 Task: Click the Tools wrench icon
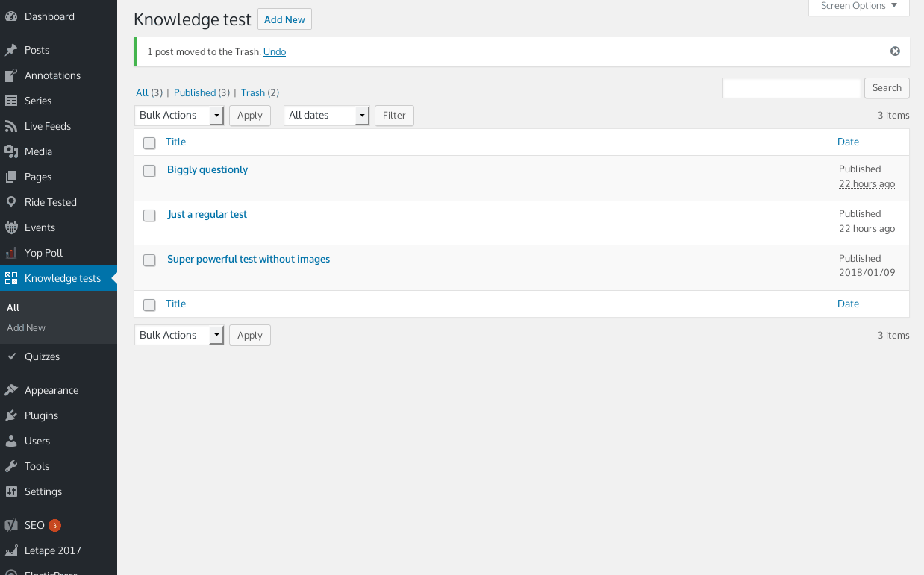pos(11,466)
